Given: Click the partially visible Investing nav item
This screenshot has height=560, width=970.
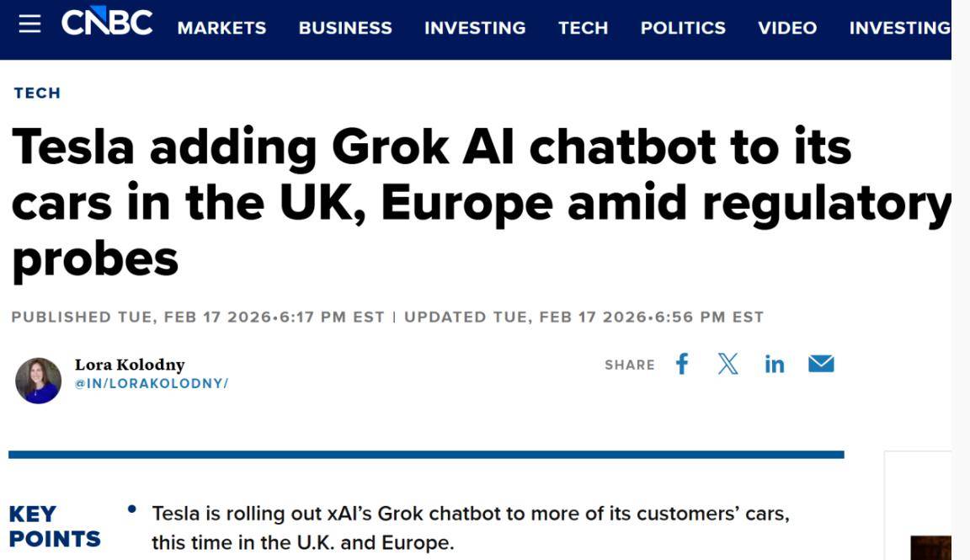Looking at the screenshot, I should [899, 28].
